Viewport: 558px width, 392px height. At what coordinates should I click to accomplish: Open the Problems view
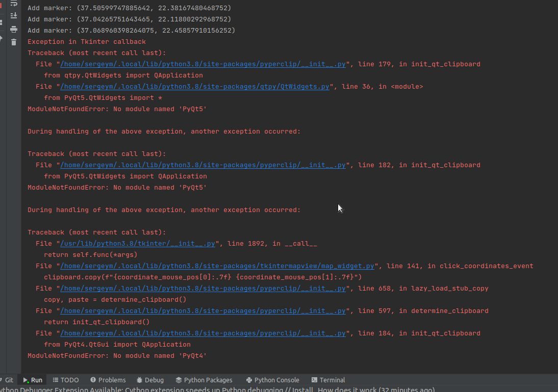(108, 380)
